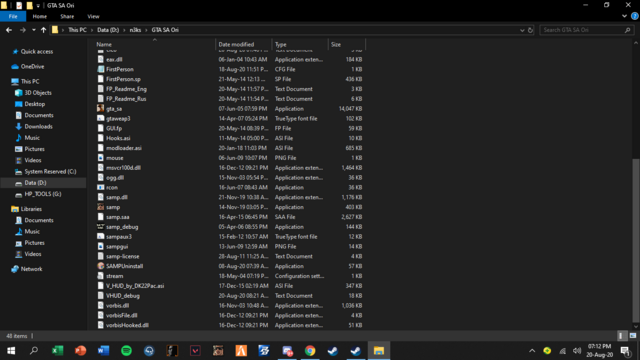The width and height of the screenshot is (640, 360).
Task: Click the n3ks breadcrumb
Action: [135, 30]
